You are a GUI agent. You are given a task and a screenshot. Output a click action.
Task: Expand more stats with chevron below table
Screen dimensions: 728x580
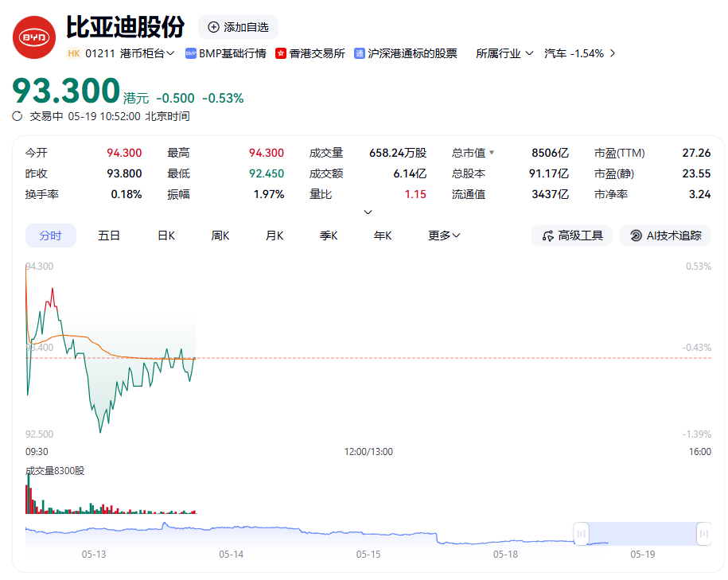click(368, 212)
